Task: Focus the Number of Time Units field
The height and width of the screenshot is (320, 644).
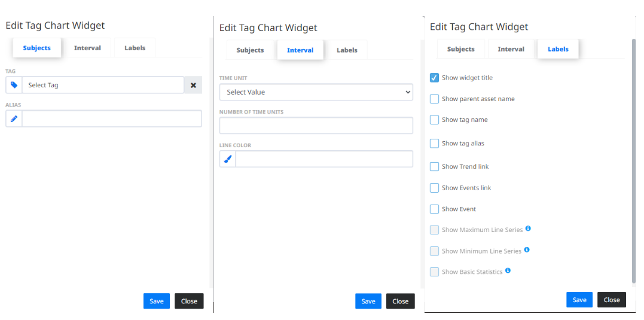Action: (x=316, y=126)
